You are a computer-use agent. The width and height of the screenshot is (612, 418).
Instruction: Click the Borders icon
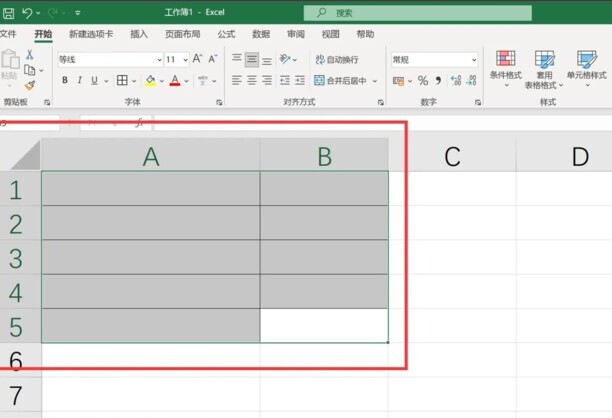[122, 80]
